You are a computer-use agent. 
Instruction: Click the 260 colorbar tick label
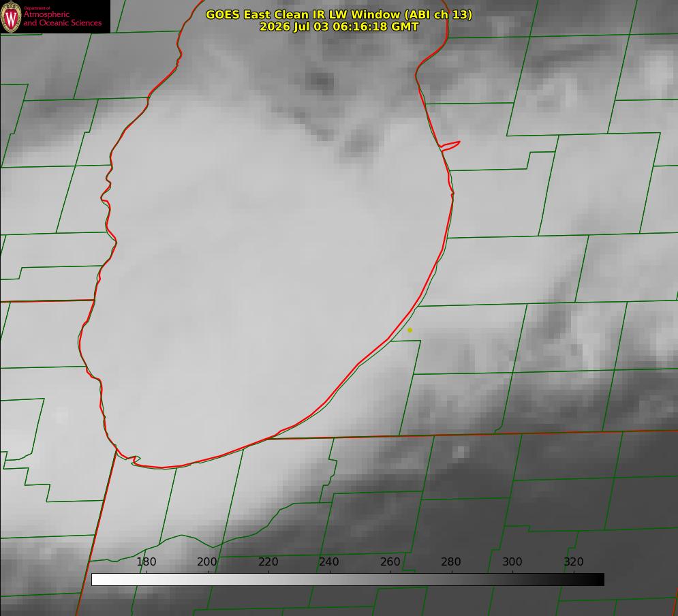click(x=390, y=561)
